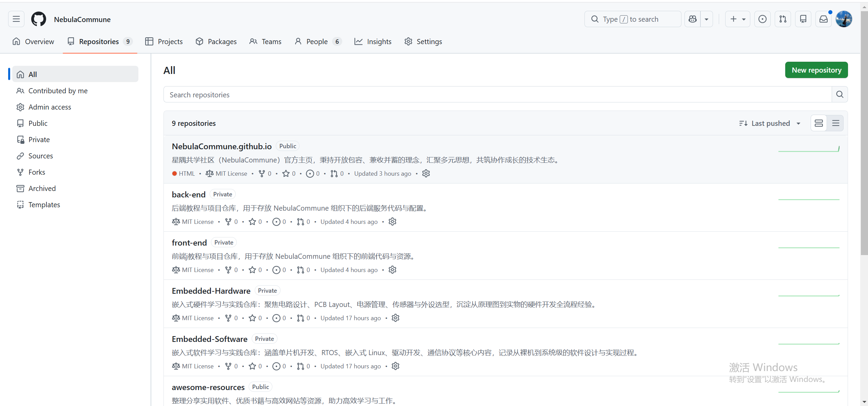Viewport: 868px width, 406px height.
Task: Expand the create new dropdown next to plus icon
Action: [743, 19]
